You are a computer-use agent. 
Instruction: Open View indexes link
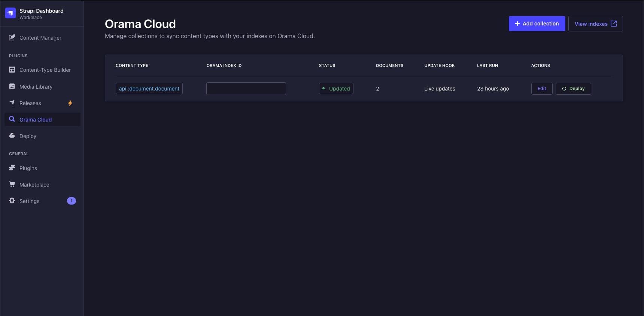(x=596, y=24)
